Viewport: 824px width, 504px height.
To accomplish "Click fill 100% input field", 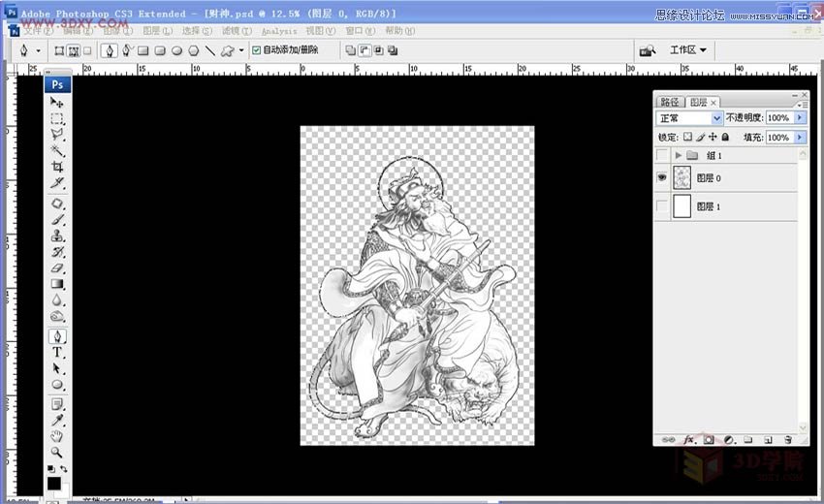I will click(x=779, y=138).
